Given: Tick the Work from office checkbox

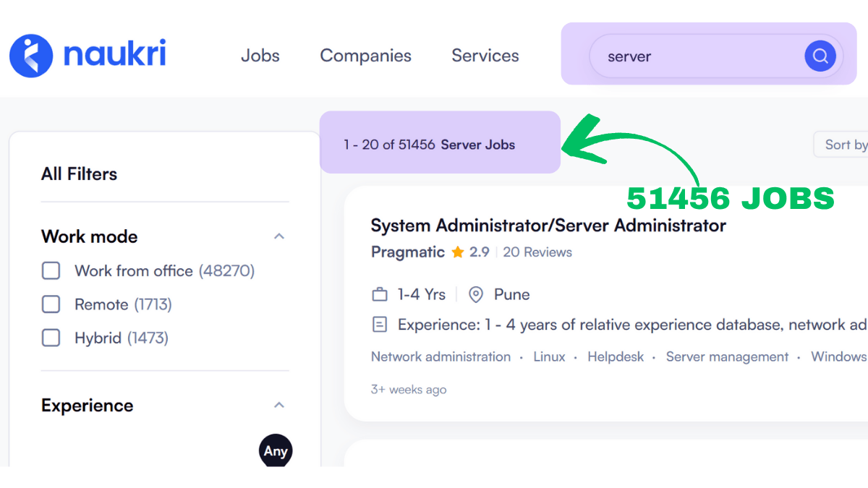Looking at the screenshot, I should pyautogui.click(x=51, y=271).
